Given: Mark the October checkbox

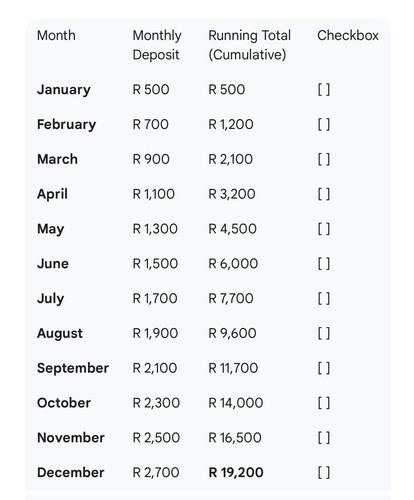Looking at the screenshot, I should (324, 403).
